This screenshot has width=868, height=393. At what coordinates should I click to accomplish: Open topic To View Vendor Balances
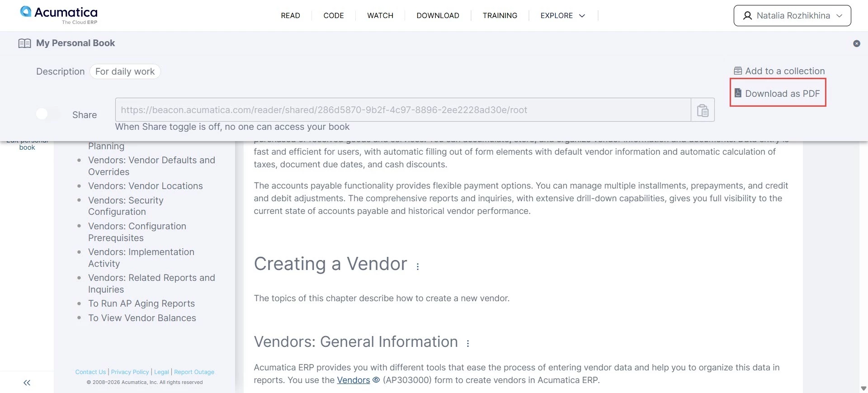point(142,318)
